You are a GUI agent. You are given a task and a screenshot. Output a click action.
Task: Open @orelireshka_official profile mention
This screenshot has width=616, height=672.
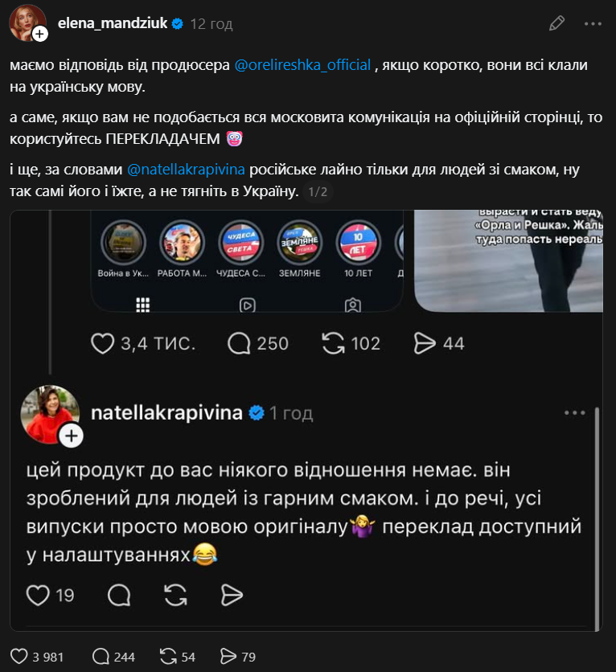tap(302, 65)
